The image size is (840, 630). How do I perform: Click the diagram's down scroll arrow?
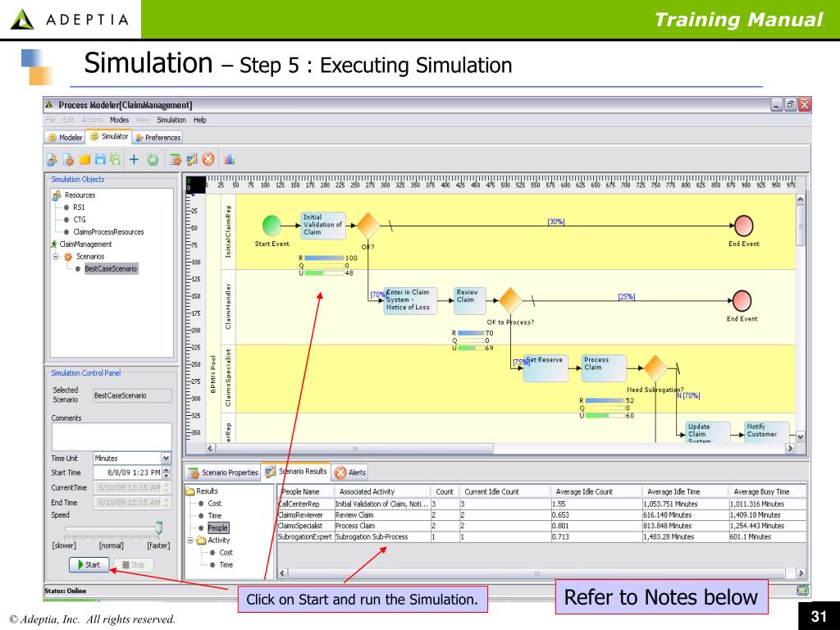[801, 436]
